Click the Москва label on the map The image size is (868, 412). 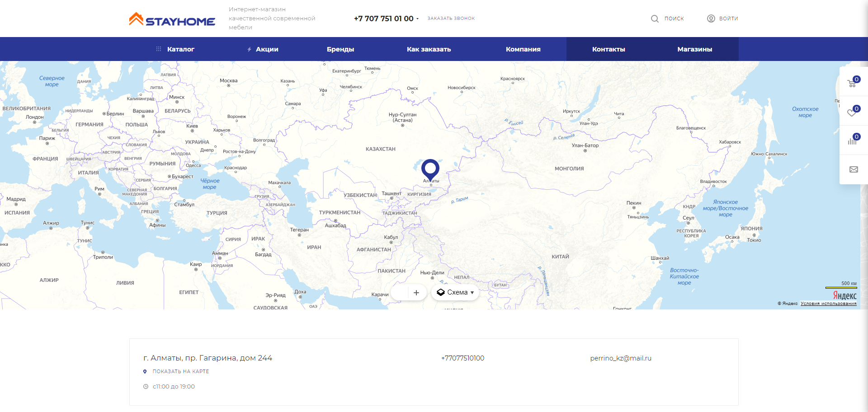(x=228, y=81)
